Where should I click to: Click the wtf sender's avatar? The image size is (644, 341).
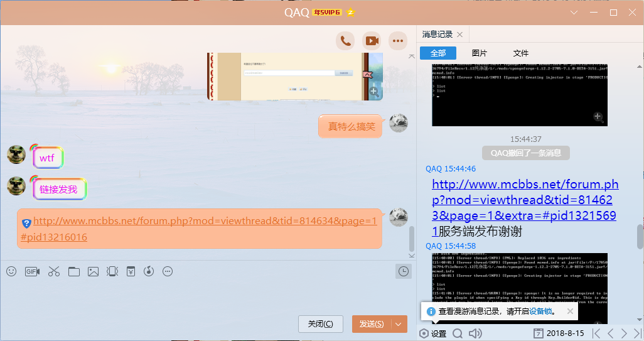[16, 155]
